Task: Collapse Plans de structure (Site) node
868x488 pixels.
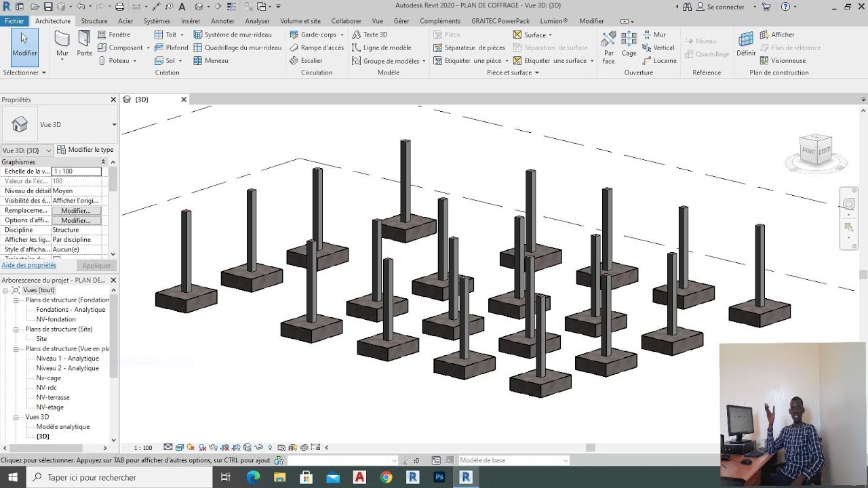Action: (17, 329)
